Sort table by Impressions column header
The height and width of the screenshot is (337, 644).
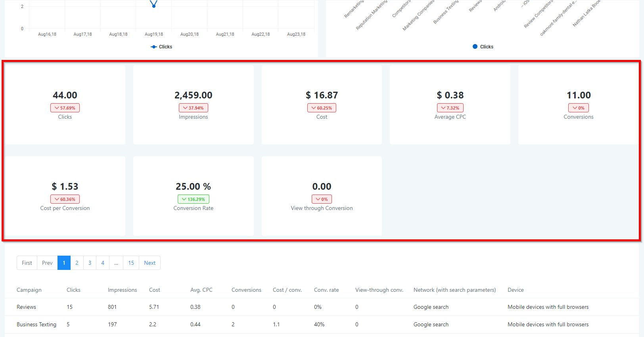(122, 290)
